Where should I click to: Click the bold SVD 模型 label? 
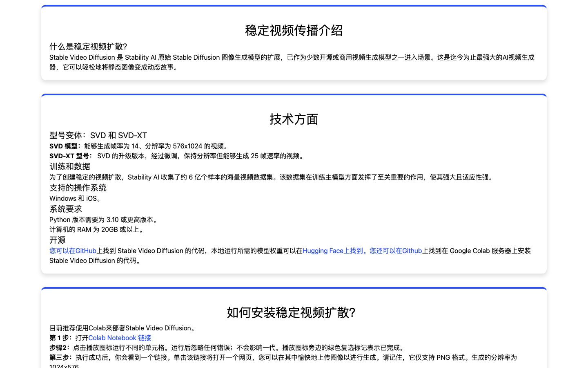tap(65, 146)
